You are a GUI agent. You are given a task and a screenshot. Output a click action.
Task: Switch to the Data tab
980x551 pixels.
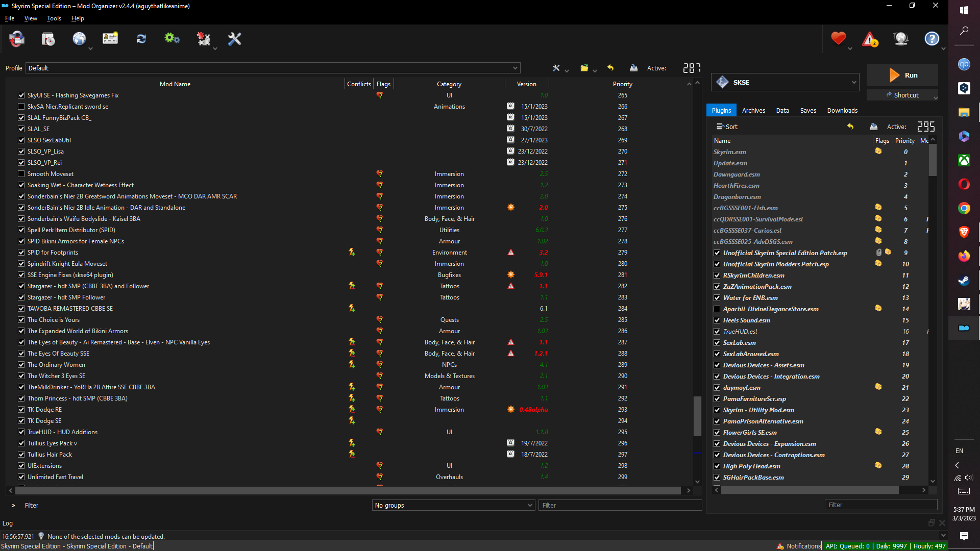[782, 110]
